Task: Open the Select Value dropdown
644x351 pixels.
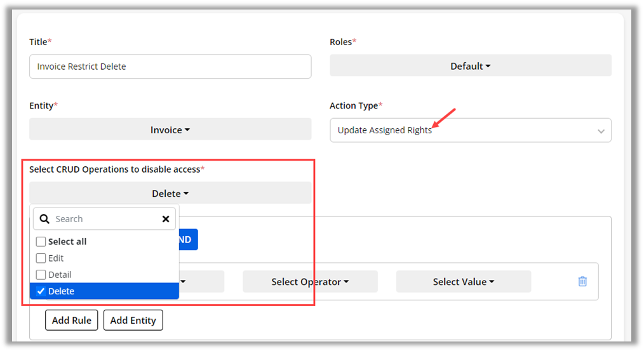Action: (x=463, y=282)
